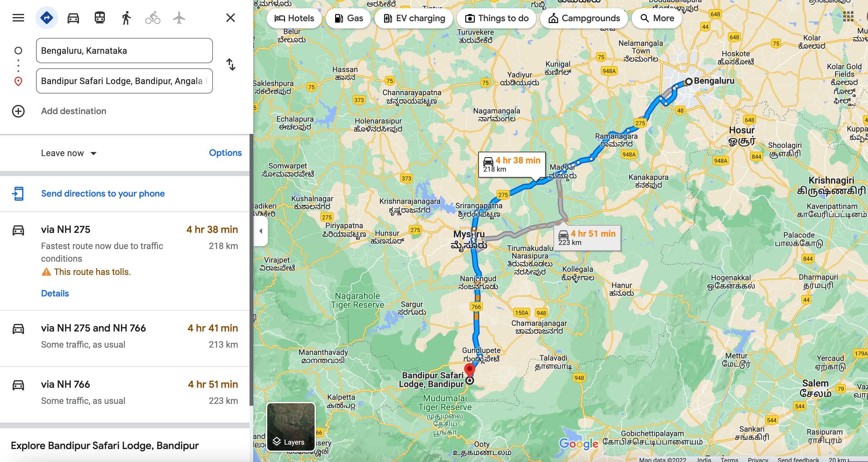Click NH 766 highway shield on route
868x462 pixels.
point(476,307)
